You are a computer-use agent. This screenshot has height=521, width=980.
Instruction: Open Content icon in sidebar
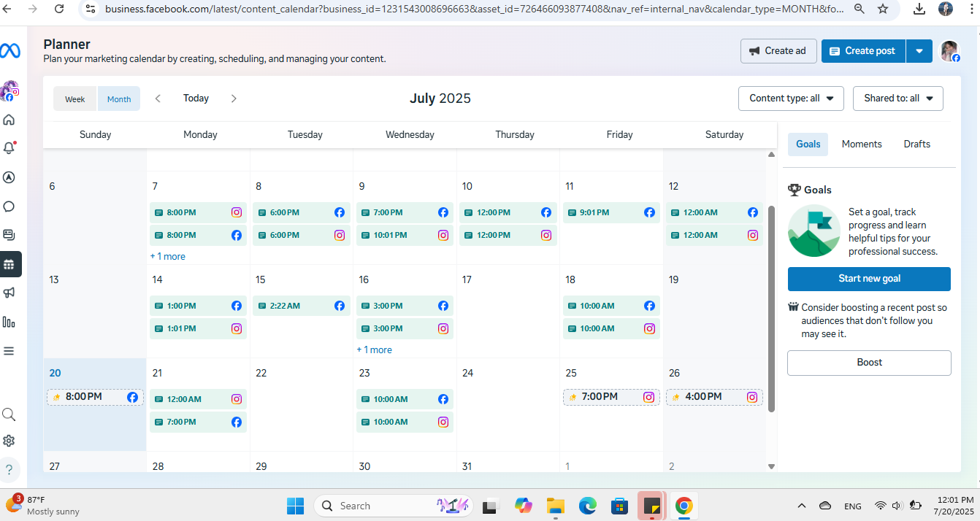point(9,235)
